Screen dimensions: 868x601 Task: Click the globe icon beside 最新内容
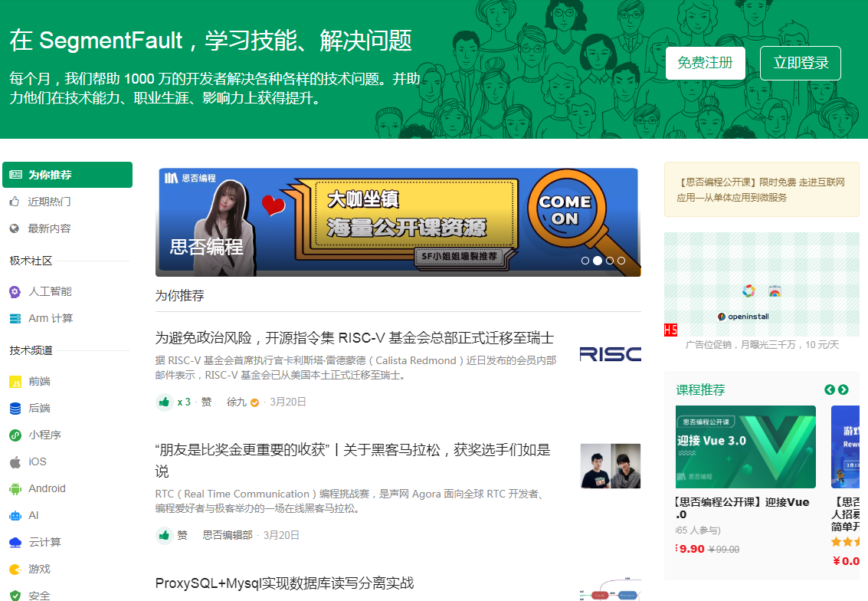point(15,228)
